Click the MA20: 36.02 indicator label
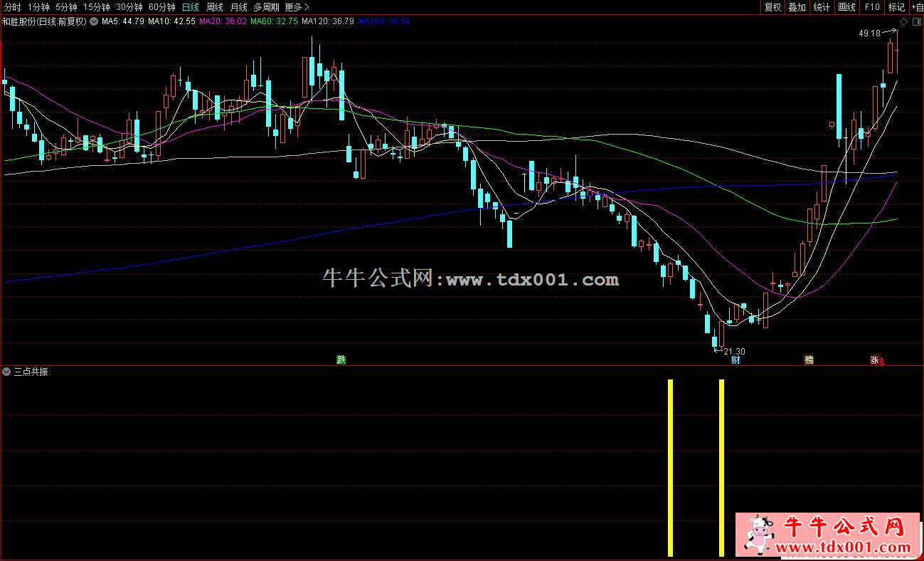Viewport: 924px width, 561px height. point(223,21)
